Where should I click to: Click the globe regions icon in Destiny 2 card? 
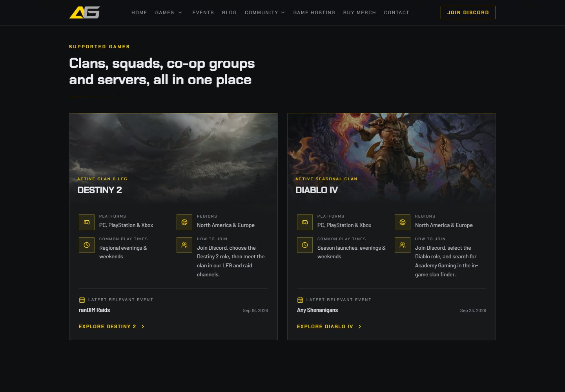click(x=184, y=222)
